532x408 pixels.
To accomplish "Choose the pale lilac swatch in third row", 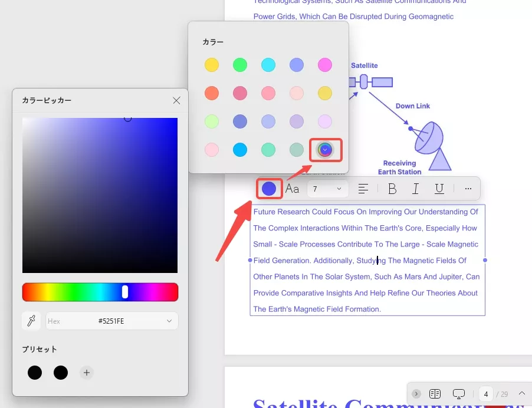I will coord(325,121).
